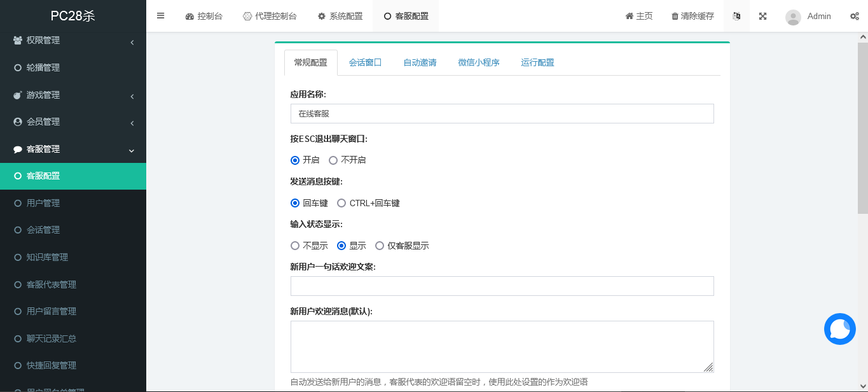The height and width of the screenshot is (392, 868).
Task: Open the 控制台 (console) panel
Action: point(204,16)
